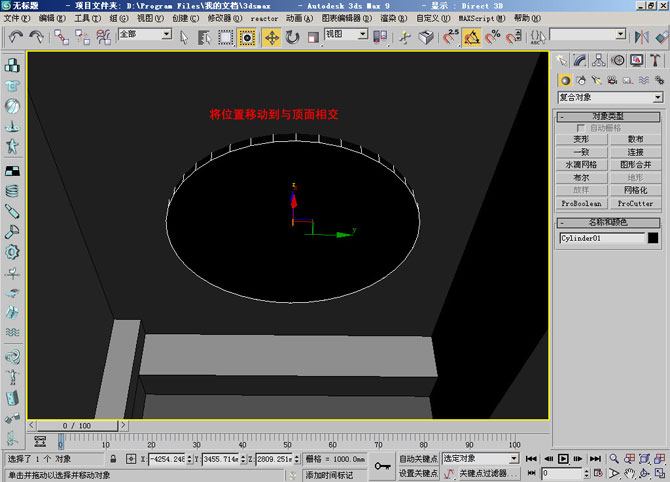Open the 选定对象 key filter dropdown
670x482 pixels.
481,459
